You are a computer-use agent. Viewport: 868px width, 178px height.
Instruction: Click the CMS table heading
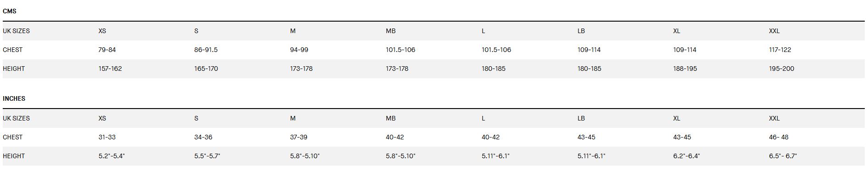tap(10, 11)
